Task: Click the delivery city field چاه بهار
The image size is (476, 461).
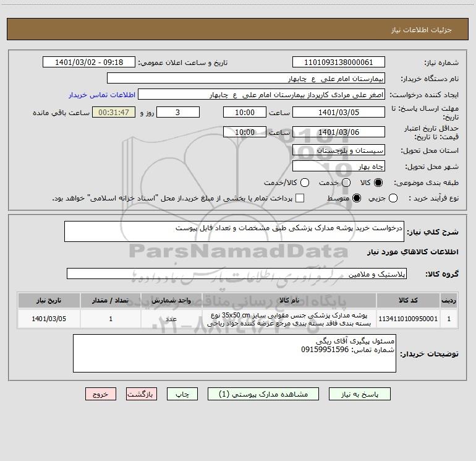Action: click(x=339, y=166)
